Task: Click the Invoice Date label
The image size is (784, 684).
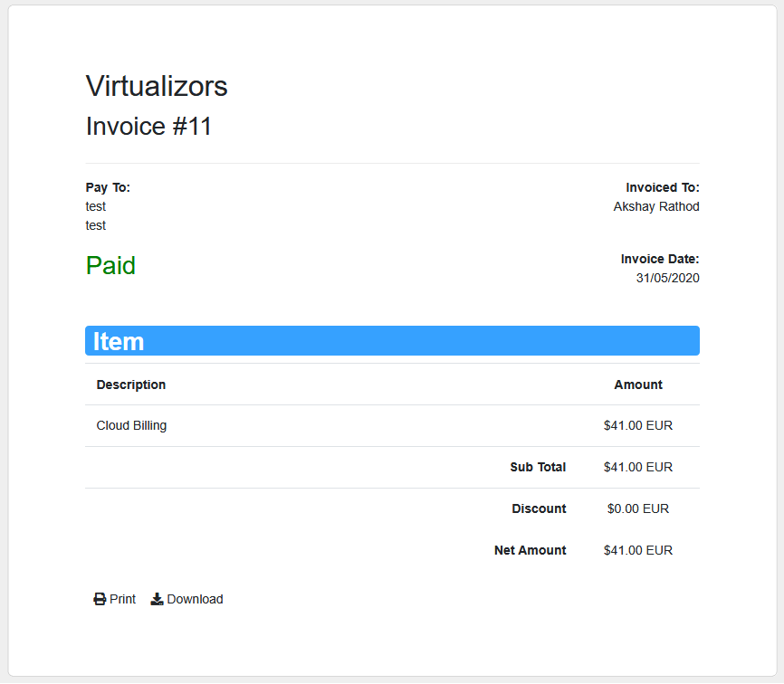Action: tap(660, 259)
